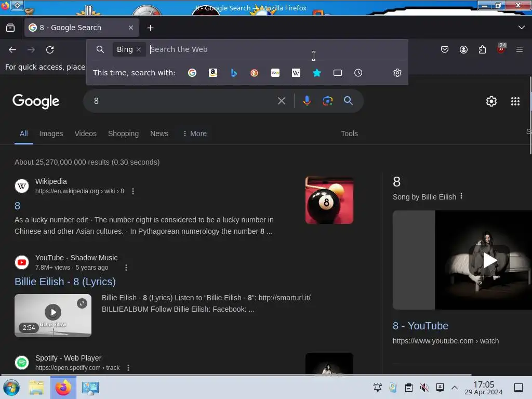Search this time with Google icon

coord(192,73)
